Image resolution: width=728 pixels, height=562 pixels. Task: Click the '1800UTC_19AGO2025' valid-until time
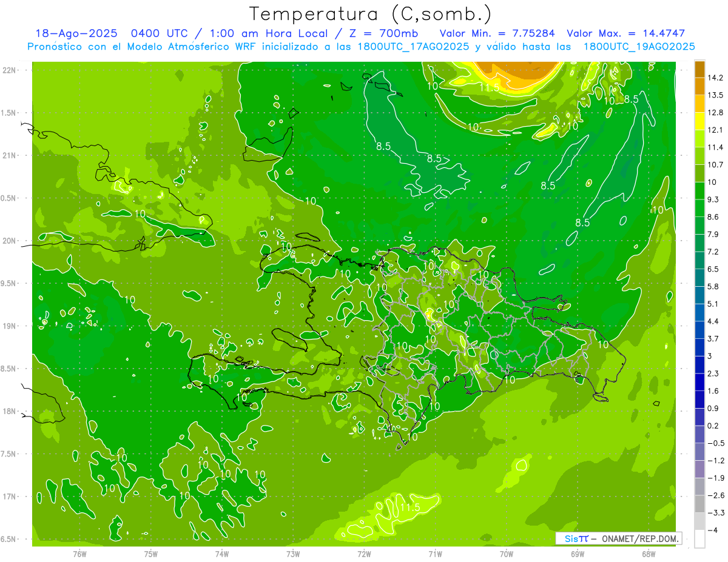(639, 47)
